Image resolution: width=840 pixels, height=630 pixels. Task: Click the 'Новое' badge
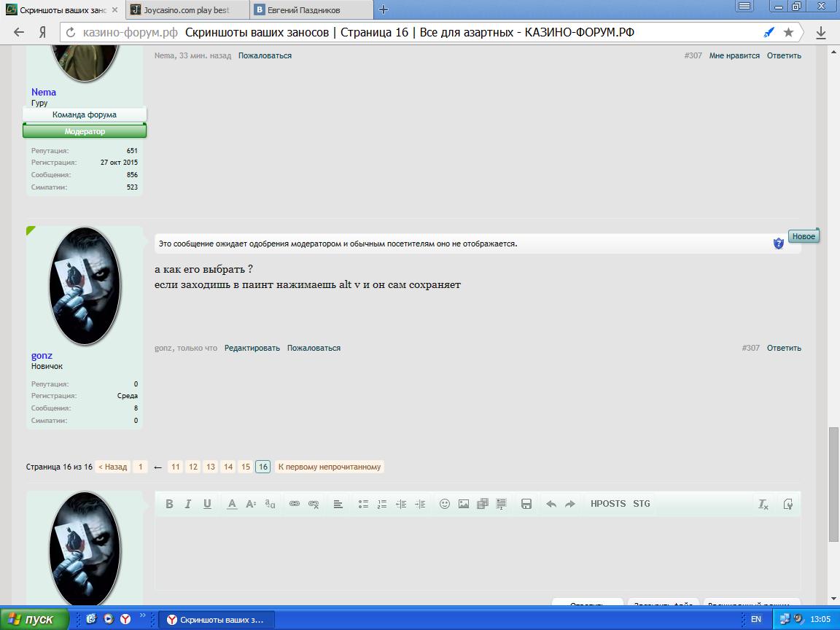tap(804, 236)
